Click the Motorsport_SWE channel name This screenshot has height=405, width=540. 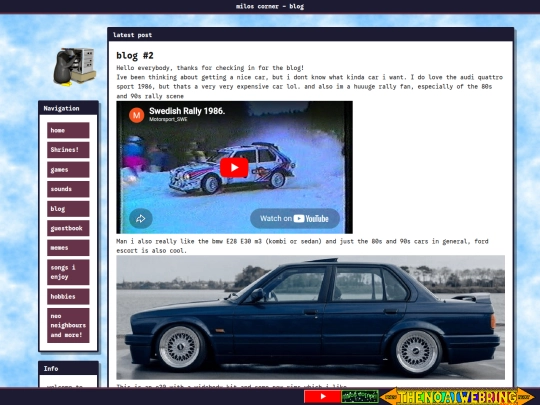click(168, 120)
